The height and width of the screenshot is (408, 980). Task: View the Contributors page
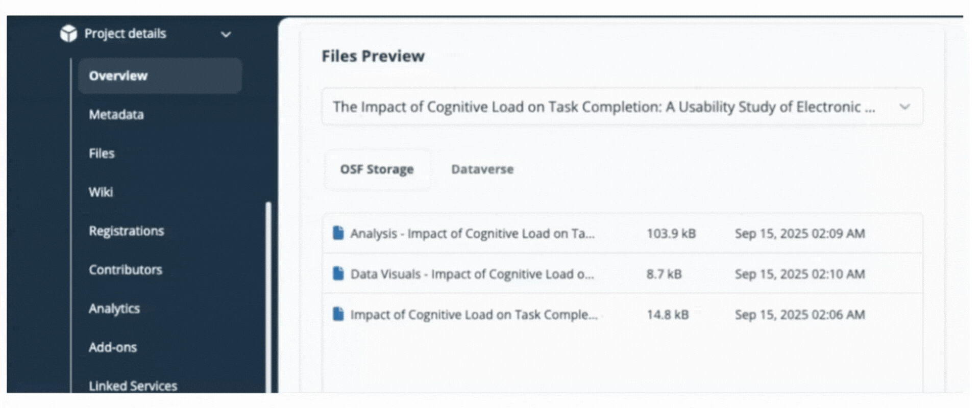point(126,270)
